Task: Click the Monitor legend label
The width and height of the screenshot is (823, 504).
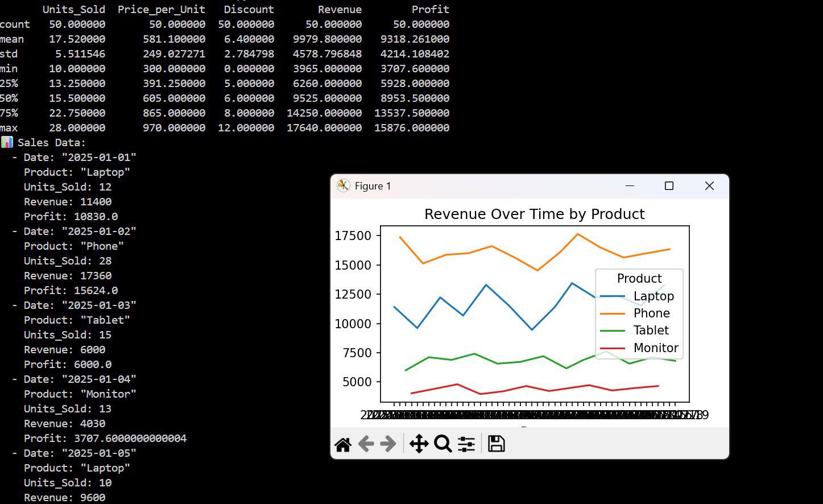Action: click(x=656, y=348)
